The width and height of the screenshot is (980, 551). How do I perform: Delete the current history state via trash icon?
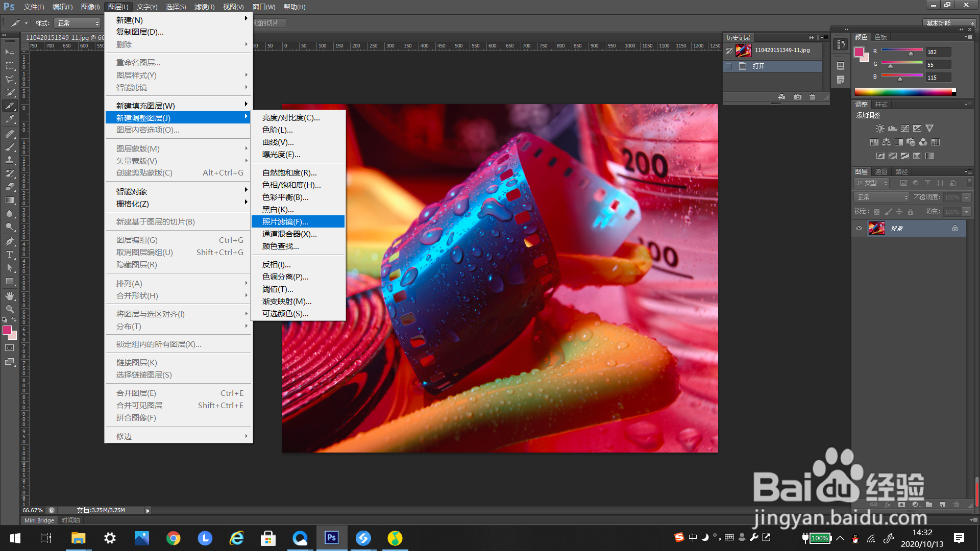coord(813,97)
